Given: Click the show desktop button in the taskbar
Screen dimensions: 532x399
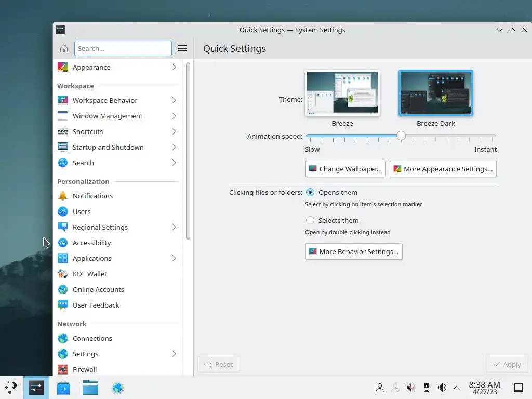Looking at the screenshot, I should tap(518, 388).
